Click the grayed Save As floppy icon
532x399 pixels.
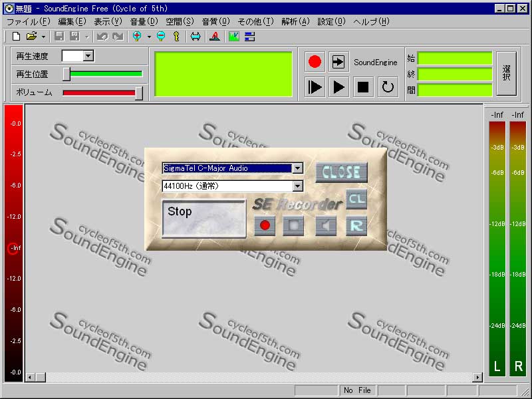[x=74, y=37]
